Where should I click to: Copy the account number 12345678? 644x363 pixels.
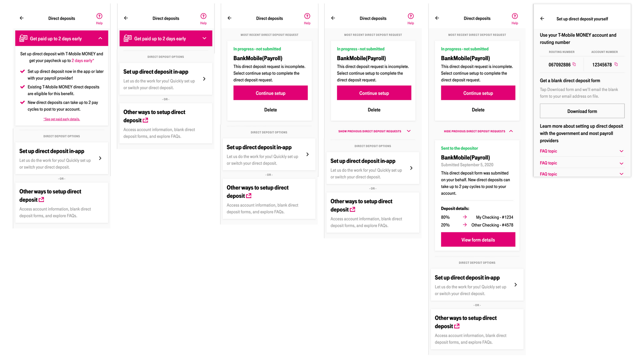pos(616,64)
